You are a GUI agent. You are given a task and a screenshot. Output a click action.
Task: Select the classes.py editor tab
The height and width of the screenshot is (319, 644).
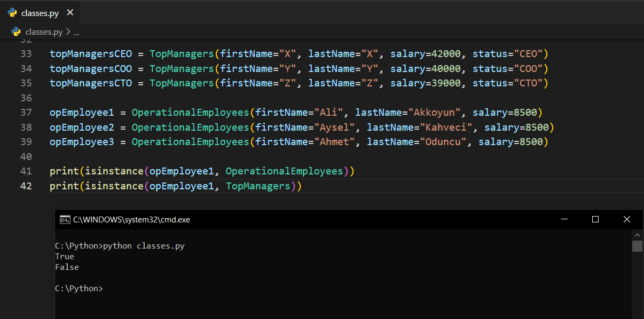pos(40,13)
